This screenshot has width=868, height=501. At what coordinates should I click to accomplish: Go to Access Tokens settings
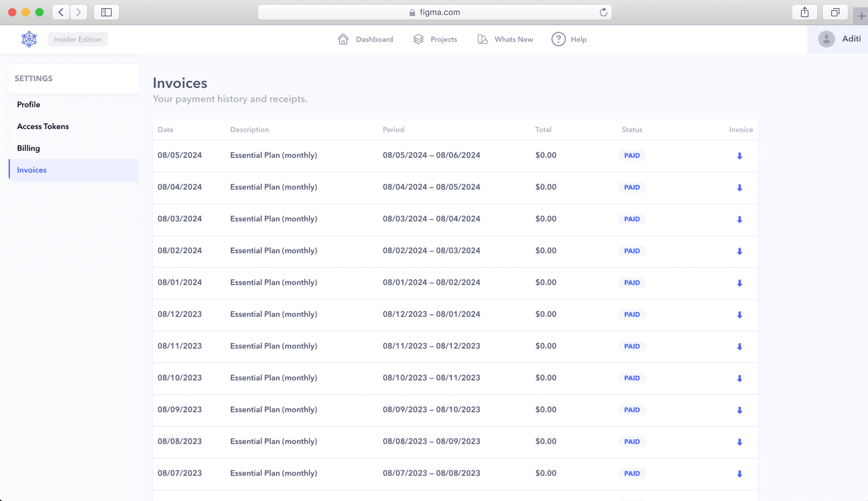(x=43, y=126)
